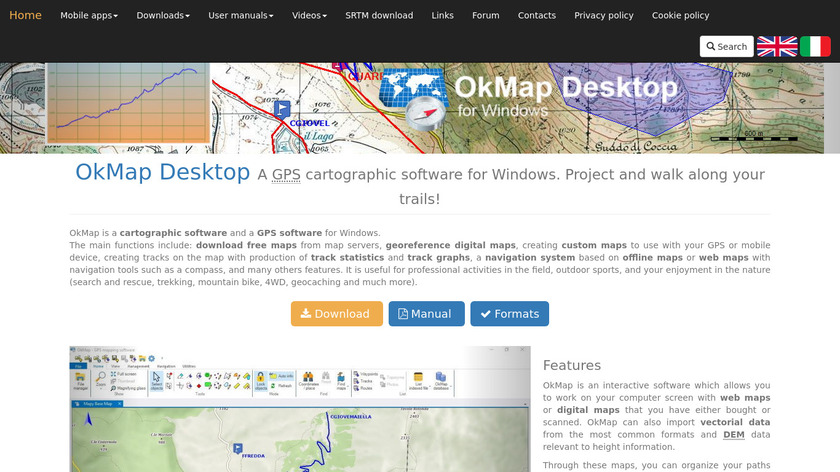Screen dimensions: 840x472
Task: Switch site language to English via UK flag
Action: pyautogui.click(x=777, y=46)
